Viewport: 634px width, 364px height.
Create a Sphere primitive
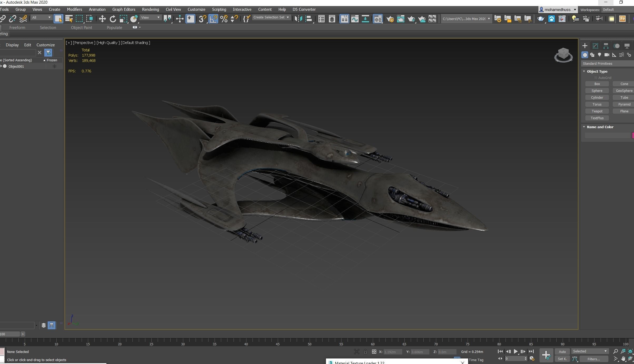pyautogui.click(x=597, y=91)
